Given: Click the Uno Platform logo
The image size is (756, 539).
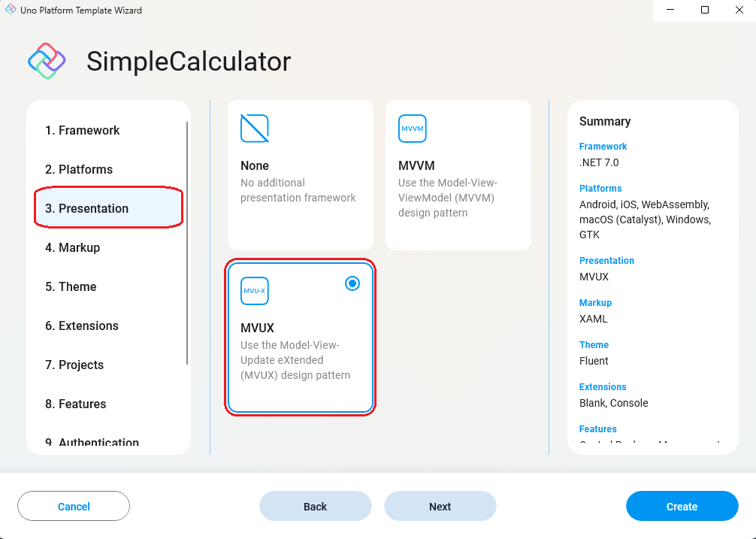Looking at the screenshot, I should point(46,61).
